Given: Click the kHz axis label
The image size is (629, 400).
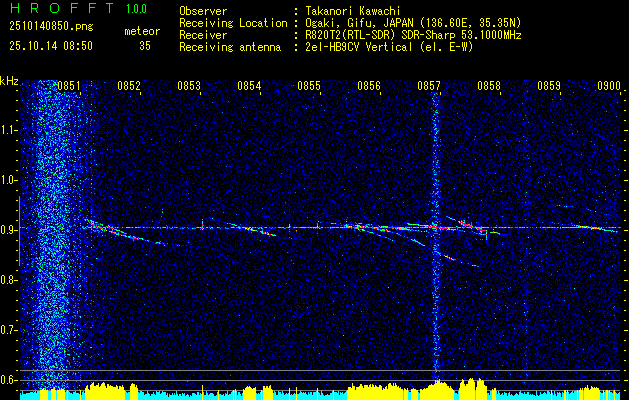Looking at the screenshot, I should click(9, 81).
